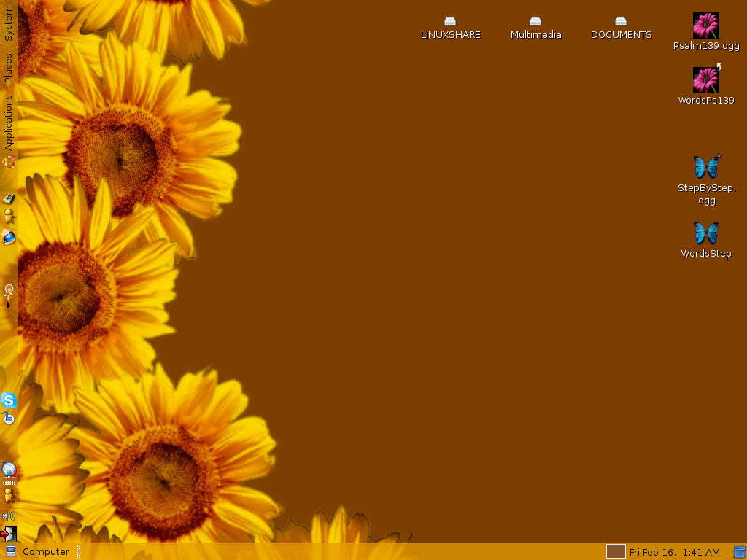The height and width of the screenshot is (560, 747).
Task: Open the Places menu
Action: [9, 68]
